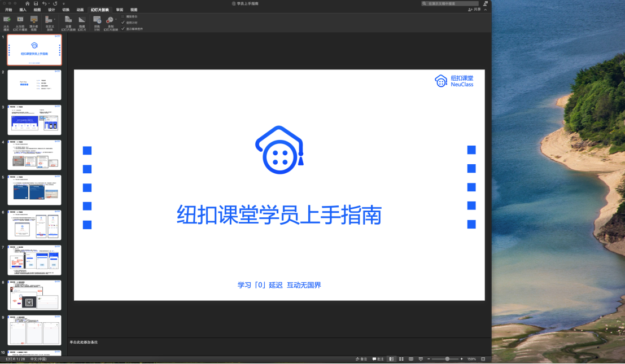Select slide 3 thumbnail

(x=34, y=120)
